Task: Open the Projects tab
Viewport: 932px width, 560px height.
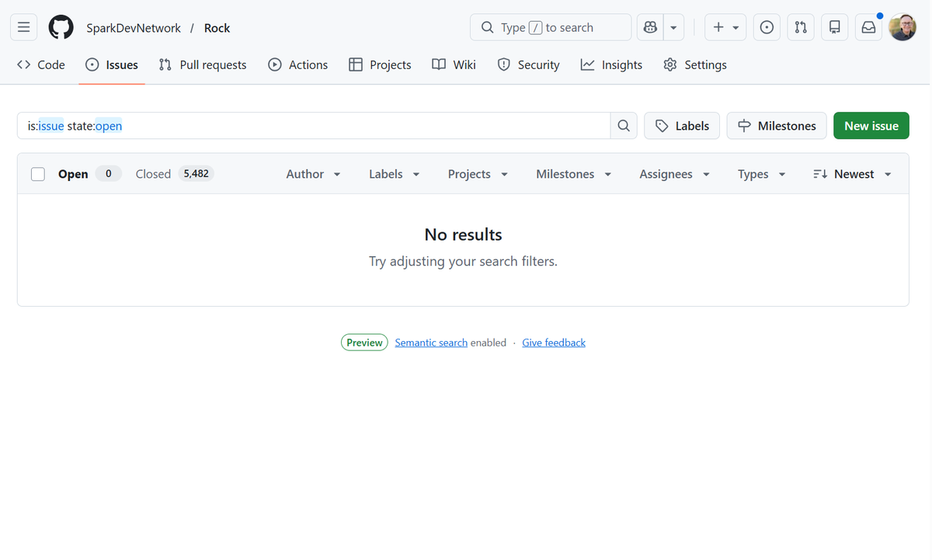Action: tap(380, 64)
